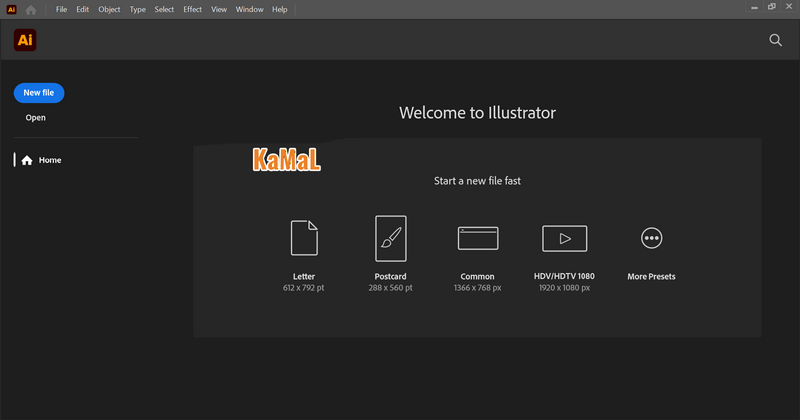The image size is (800, 420).
Task: Click the More Presets label
Action: click(x=652, y=276)
